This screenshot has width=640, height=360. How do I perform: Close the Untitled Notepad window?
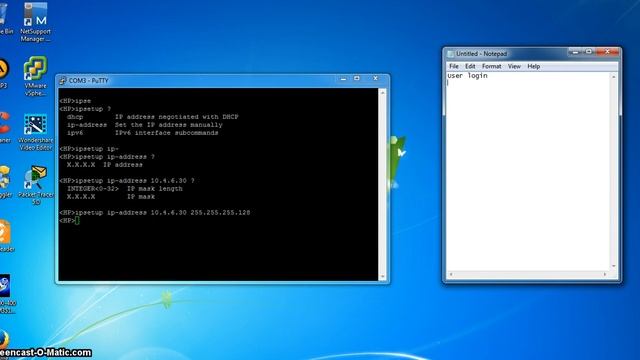(607, 52)
